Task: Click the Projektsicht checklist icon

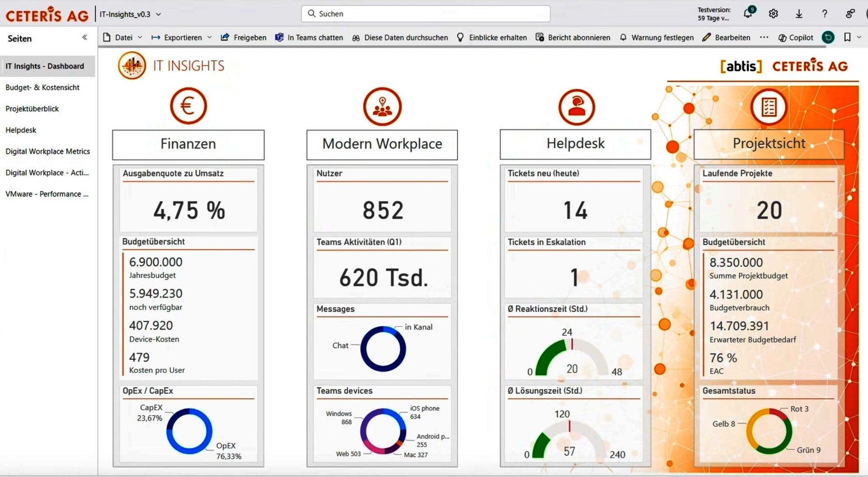Action: (769, 107)
